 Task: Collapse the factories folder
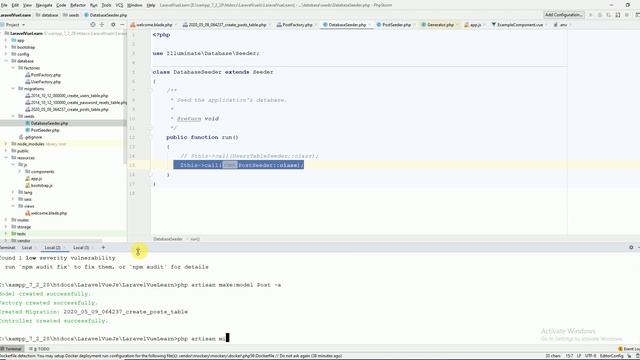pos(13,68)
